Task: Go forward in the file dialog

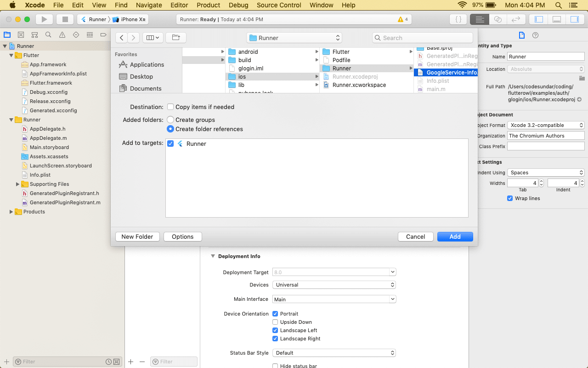Action: [133, 38]
